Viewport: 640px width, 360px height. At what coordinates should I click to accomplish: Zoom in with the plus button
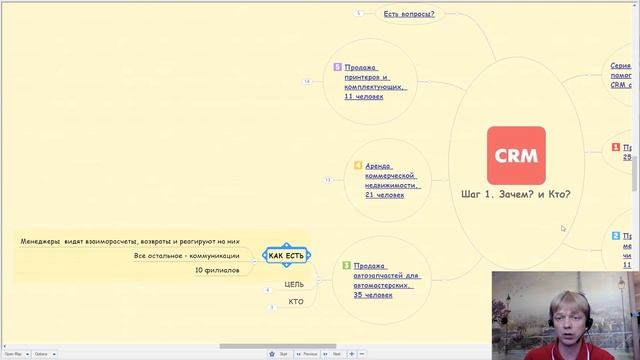(x=351, y=354)
